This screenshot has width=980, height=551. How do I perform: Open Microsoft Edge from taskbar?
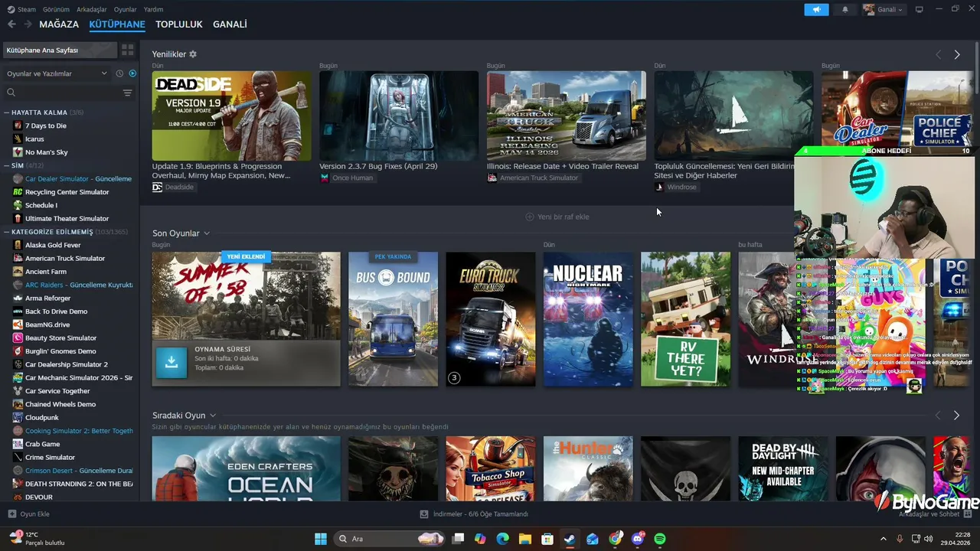(x=502, y=539)
